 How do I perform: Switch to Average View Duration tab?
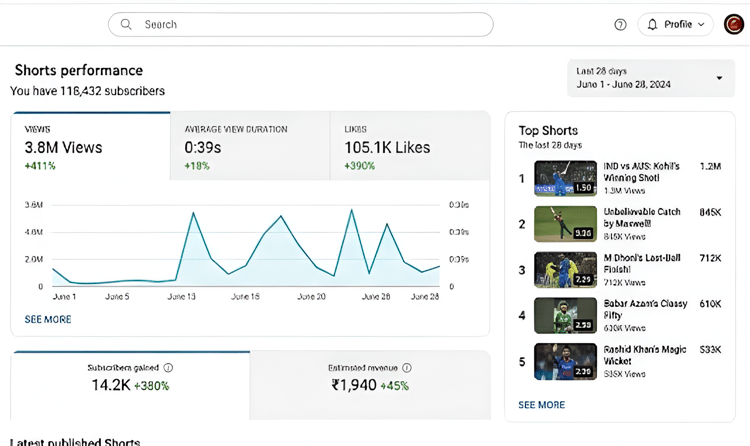pyautogui.click(x=250, y=146)
